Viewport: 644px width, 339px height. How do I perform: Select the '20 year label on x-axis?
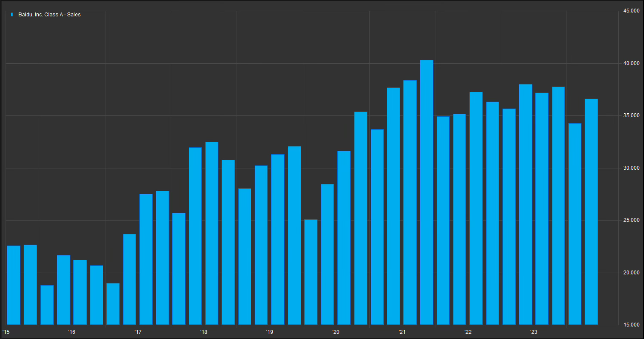336,332
